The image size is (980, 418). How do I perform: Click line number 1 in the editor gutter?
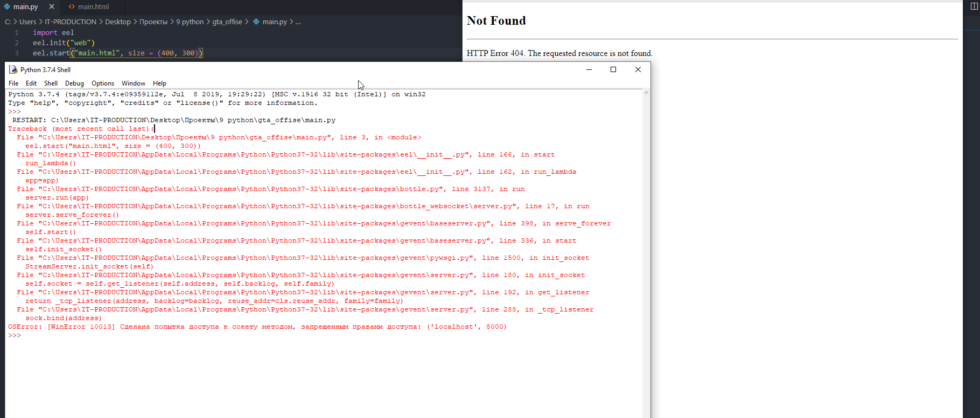(x=17, y=33)
